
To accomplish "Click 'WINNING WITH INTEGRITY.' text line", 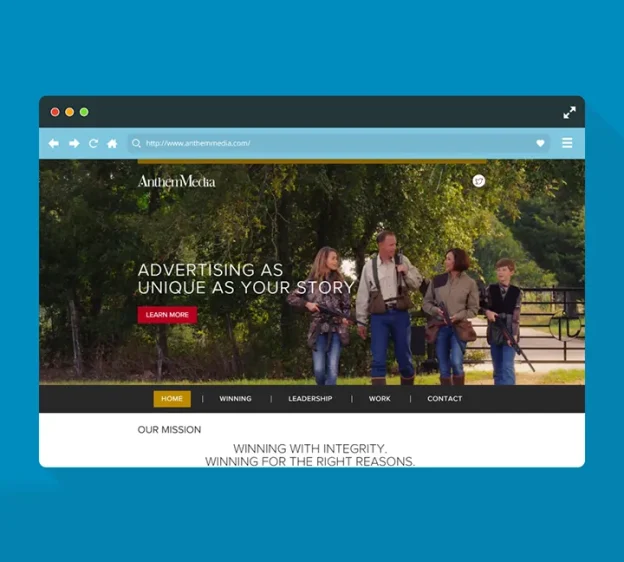I will [x=310, y=449].
